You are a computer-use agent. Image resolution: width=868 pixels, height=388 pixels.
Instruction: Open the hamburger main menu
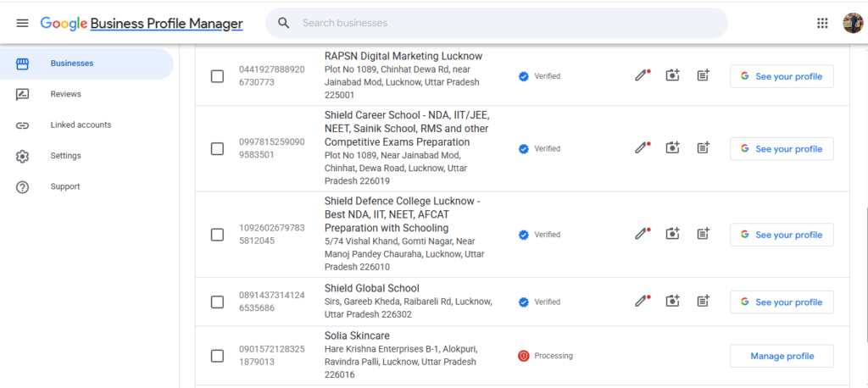point(22,23)
